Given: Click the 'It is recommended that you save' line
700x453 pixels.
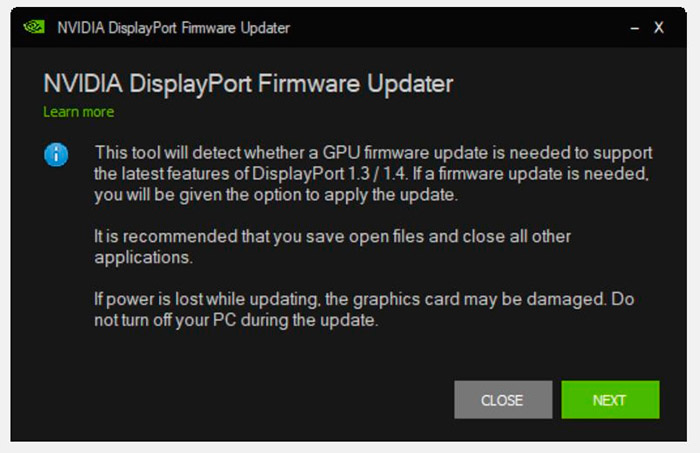Looking at the screenshot, I should [332, 236].
